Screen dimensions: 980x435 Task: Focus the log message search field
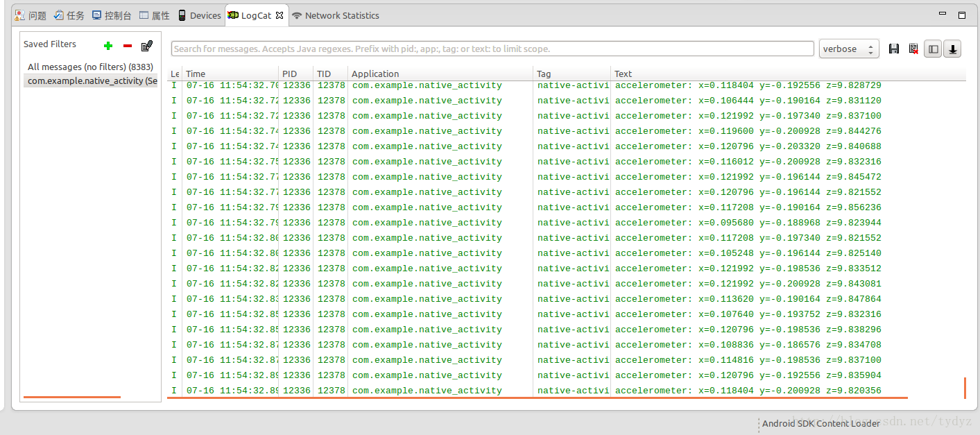pos(492,49)
